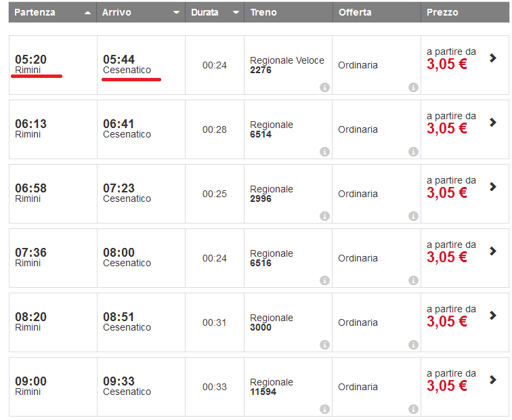Open train info icon for Regionale 3000

pos(324,345)
